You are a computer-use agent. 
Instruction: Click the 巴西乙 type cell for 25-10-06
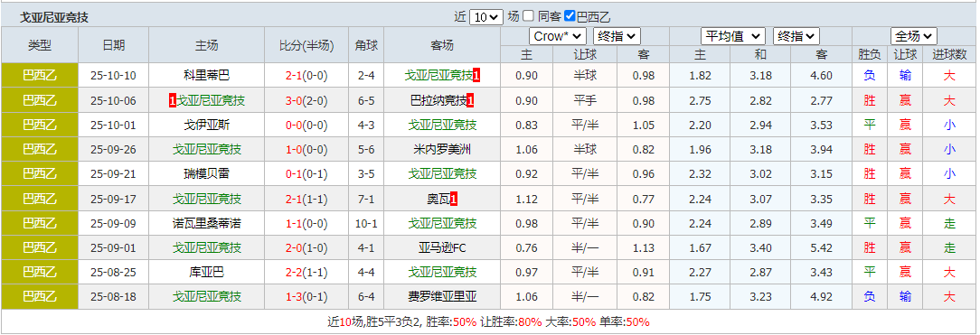(40, 100)
